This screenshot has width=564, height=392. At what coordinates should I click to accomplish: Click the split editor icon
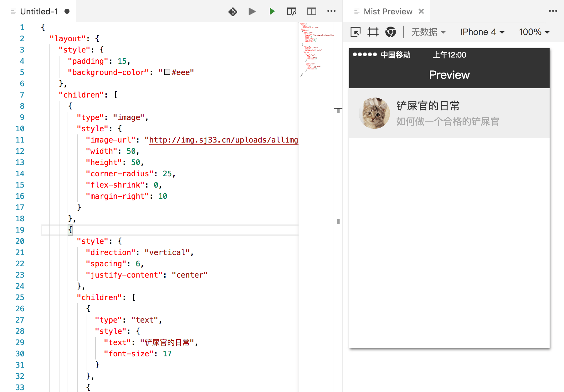click(311, 12)
